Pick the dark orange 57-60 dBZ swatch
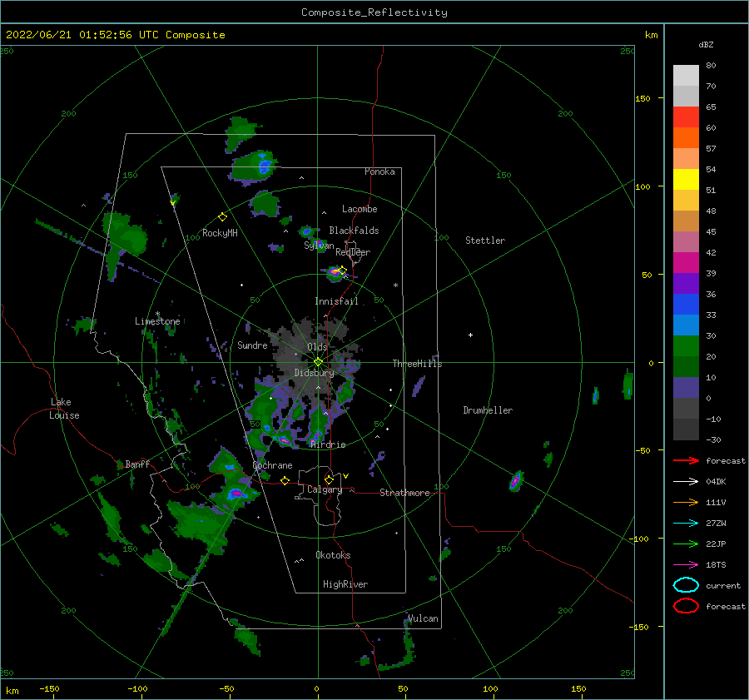The height and width of the screenshot is (700, 749). click(x=686, y=138)
